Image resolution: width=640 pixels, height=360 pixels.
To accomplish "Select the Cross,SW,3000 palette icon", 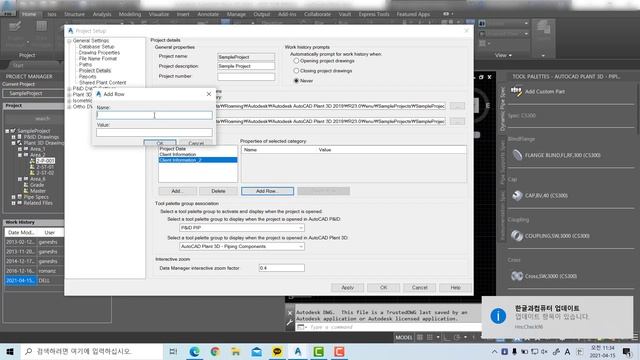I will click(x=517, y=276).
